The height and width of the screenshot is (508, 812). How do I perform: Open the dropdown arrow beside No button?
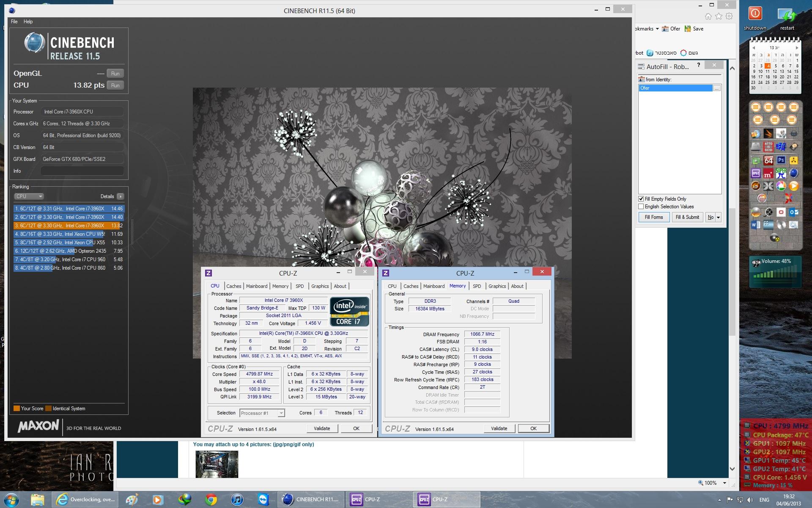coord(718,217)
